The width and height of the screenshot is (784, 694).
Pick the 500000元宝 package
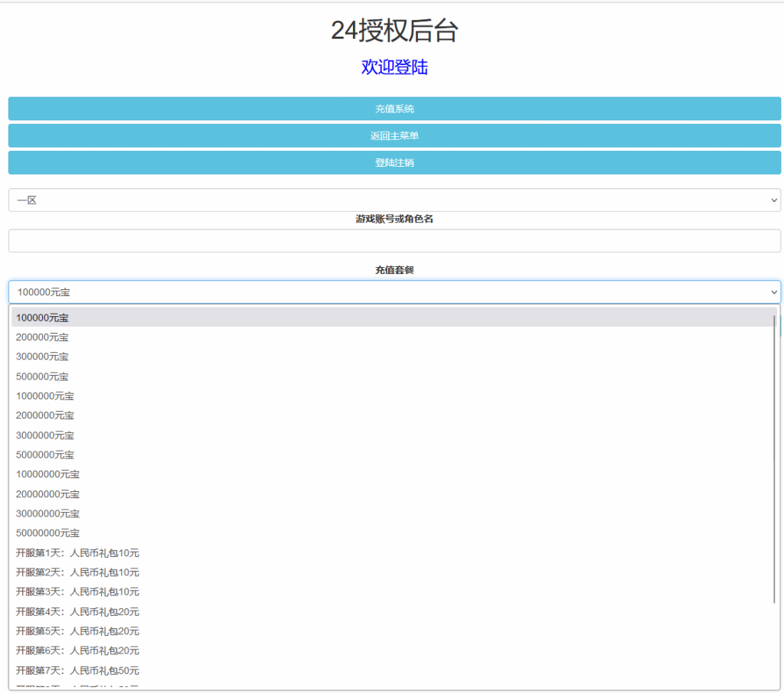tap(42, 376)
